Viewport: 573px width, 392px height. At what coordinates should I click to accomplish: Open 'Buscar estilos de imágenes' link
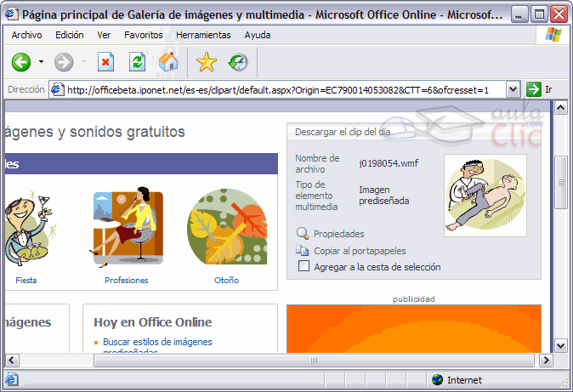coord(157,342)
